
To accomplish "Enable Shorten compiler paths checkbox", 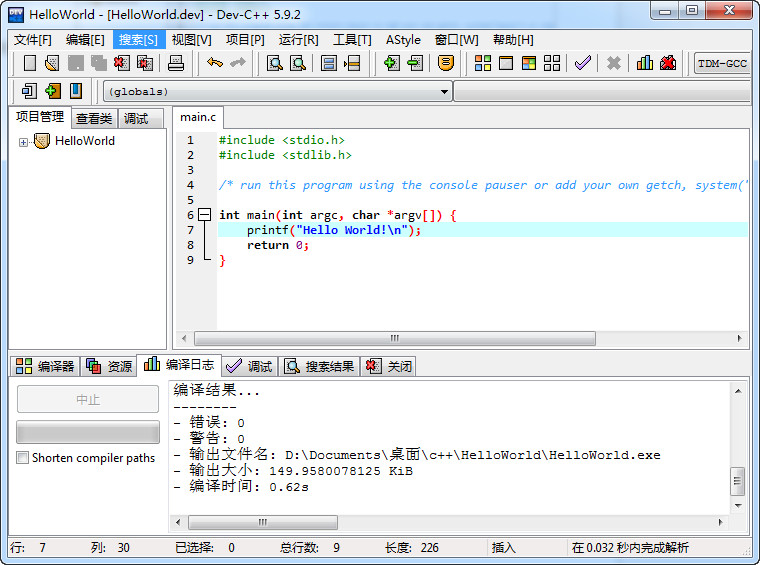I will click(22, 458).
